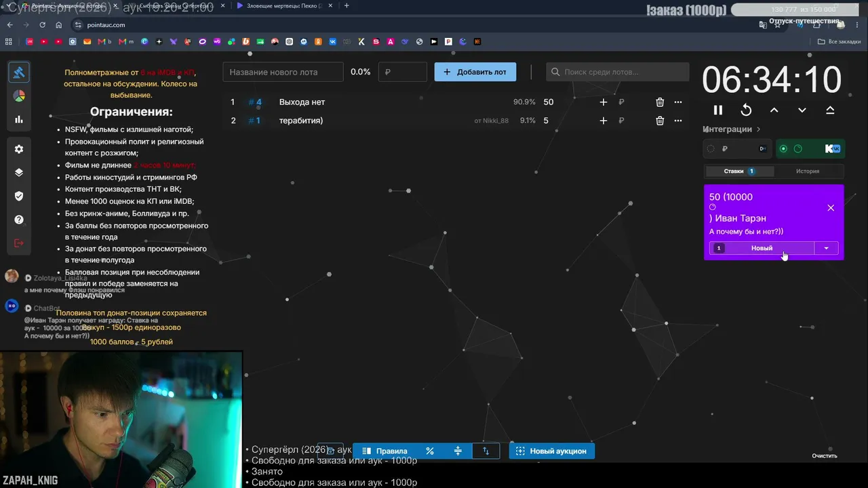Open more options for 'терабития)' lot
Screen dimensions: 868x488
coord(677,121)
